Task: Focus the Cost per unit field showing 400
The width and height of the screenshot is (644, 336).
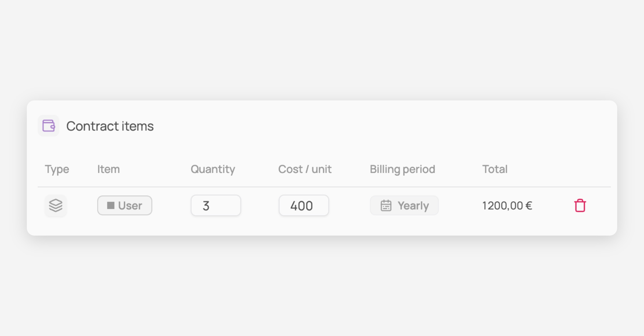Action: (x=304, y=206)
